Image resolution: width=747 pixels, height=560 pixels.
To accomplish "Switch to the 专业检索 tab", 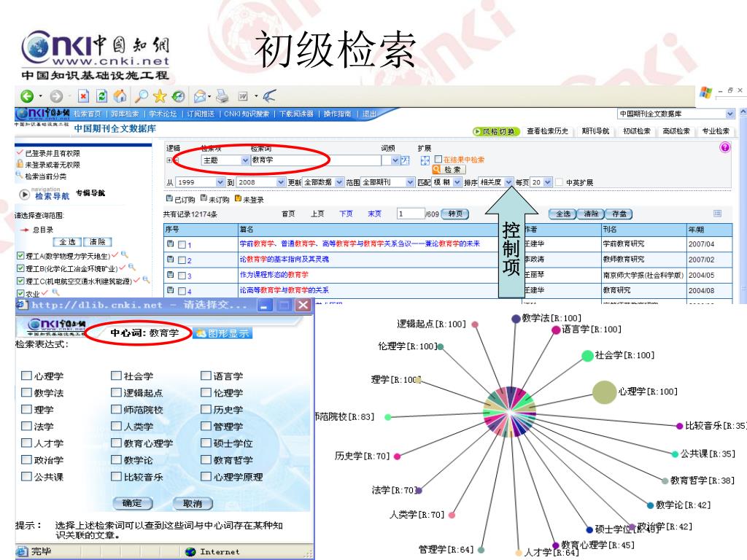I will point(716,131).
